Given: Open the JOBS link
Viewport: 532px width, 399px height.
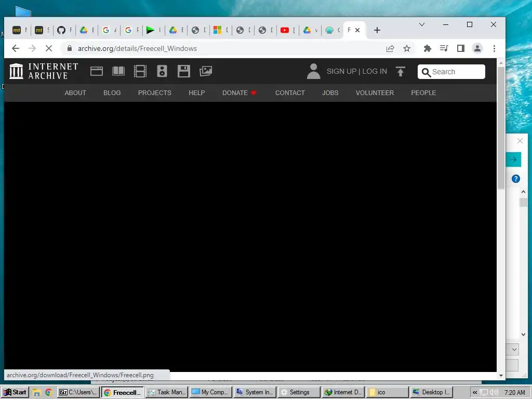Looking at the screenshot, I should tap(330, 92).
